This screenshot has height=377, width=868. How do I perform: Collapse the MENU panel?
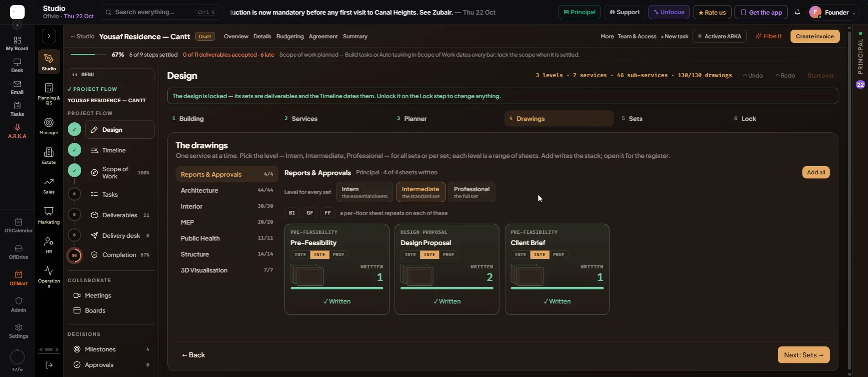coord(111,74)
